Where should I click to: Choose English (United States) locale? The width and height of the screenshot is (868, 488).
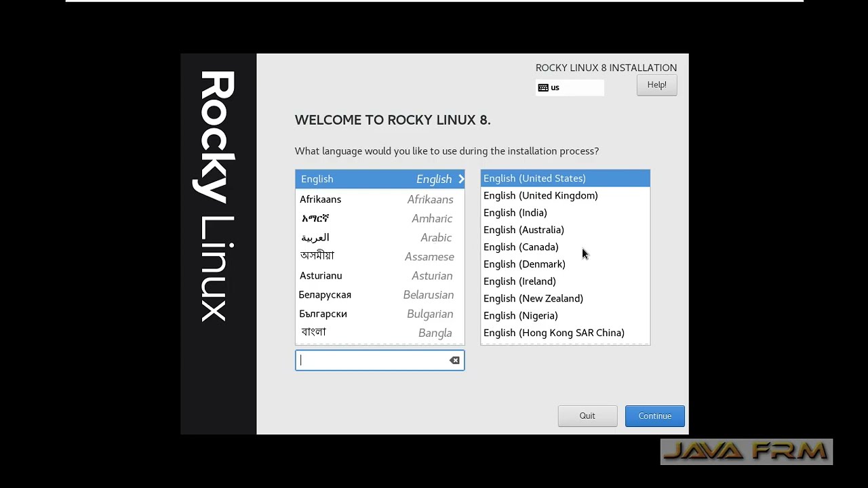click(x=565, y=178)
